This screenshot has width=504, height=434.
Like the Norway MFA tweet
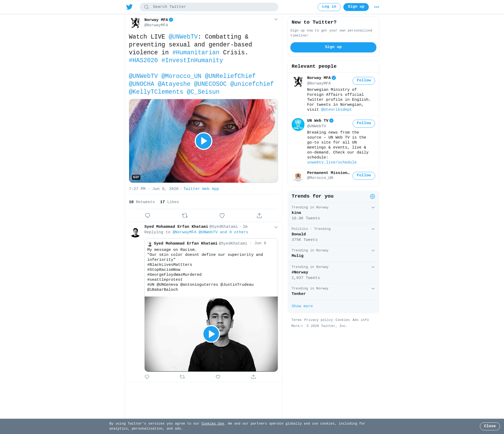222,216
